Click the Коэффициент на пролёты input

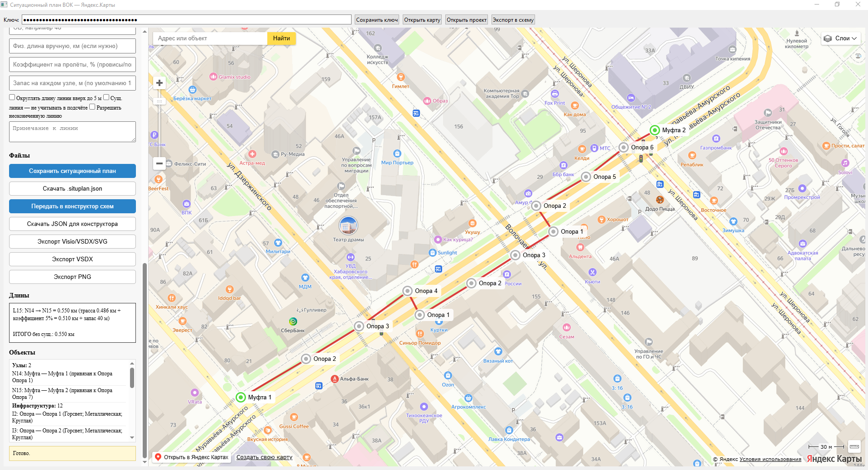72,65
